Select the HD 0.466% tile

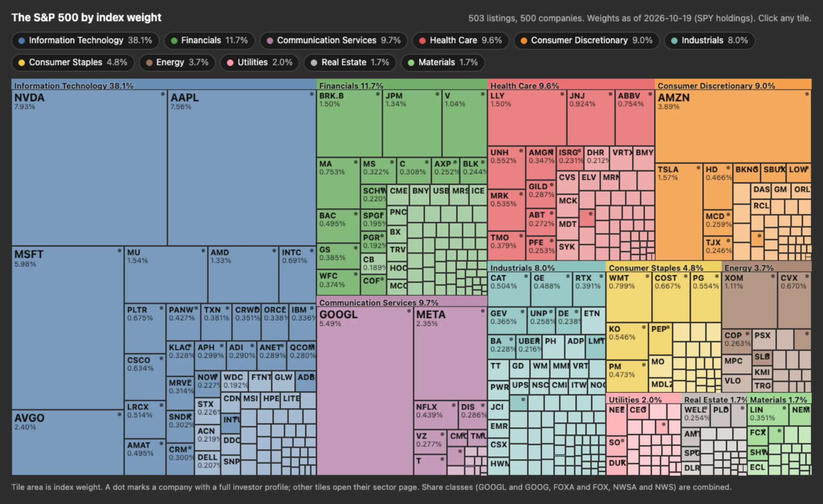pyautogui.click(x=718, y=186)
